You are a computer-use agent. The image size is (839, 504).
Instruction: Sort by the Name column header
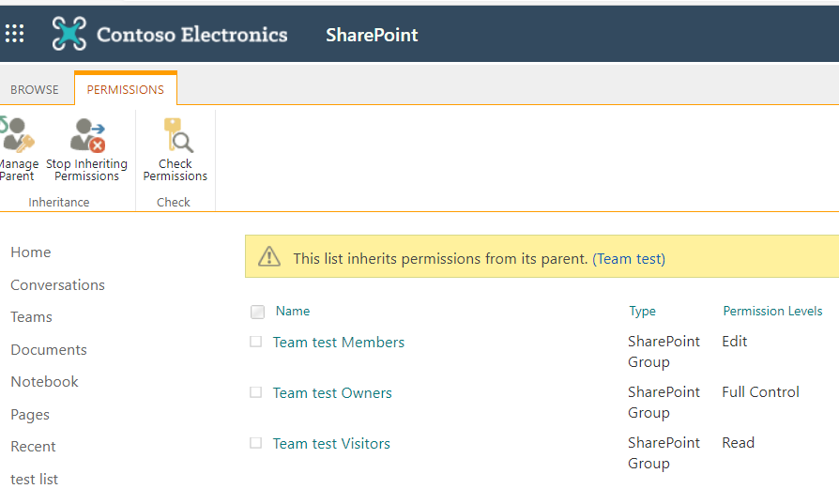click(x=293, y=312)
